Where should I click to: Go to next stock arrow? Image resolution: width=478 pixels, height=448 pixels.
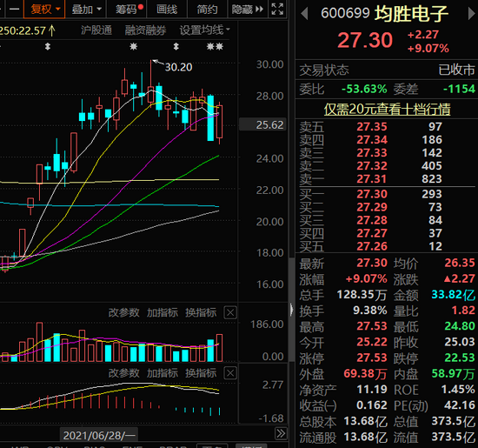click(x=472, y=14)
